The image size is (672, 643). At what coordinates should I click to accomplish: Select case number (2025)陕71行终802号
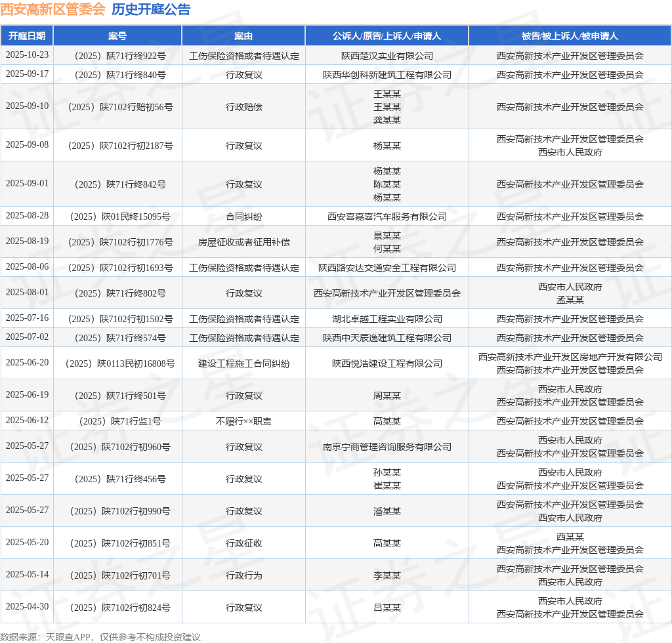point(118,293)
